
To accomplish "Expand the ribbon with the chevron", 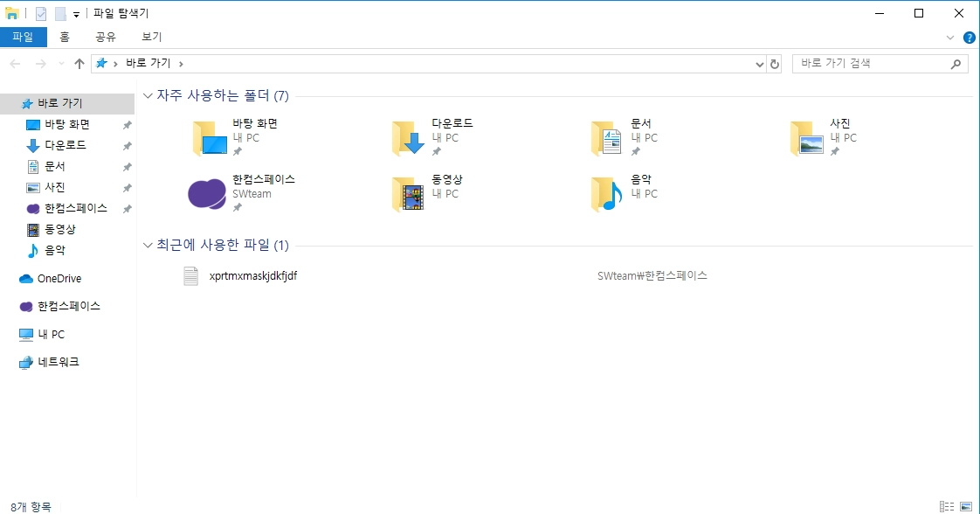I will [x=950, y=38].
